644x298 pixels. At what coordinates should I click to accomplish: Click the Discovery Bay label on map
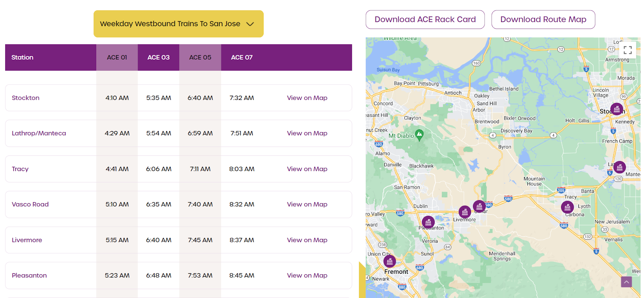pos(516,131)
